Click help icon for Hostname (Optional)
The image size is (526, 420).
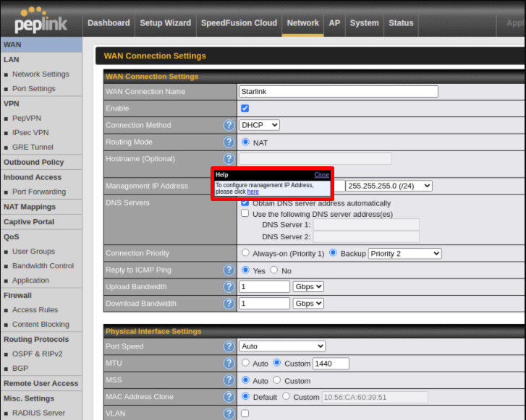click(229, 159)
